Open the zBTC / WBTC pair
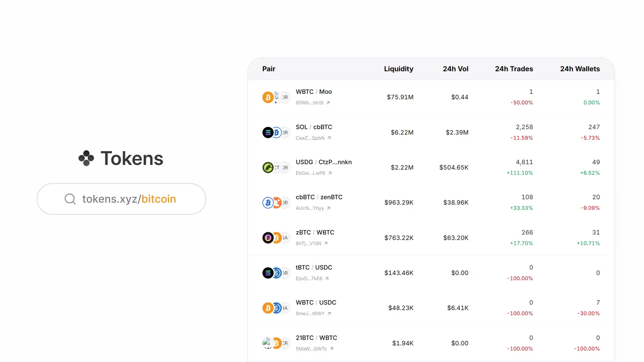The height and width of the screenshot is (362, 644). click(x=315, y=232)
